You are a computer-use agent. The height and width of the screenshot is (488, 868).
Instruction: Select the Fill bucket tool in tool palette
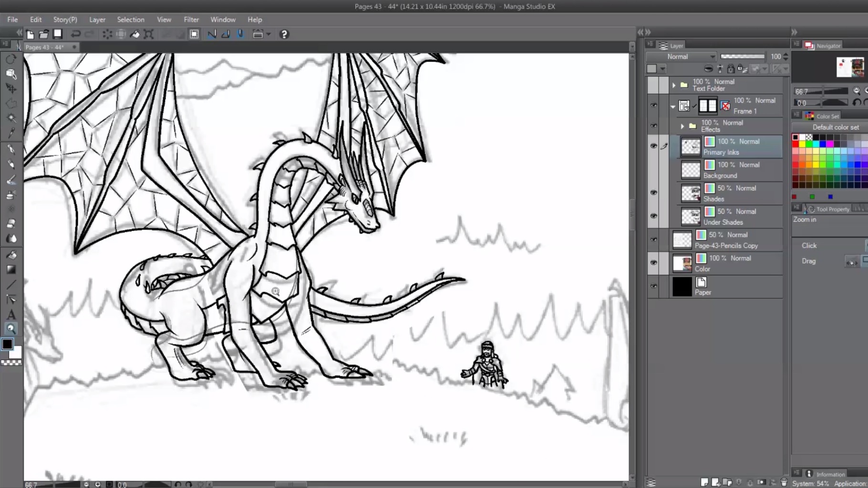click(11, 255)
